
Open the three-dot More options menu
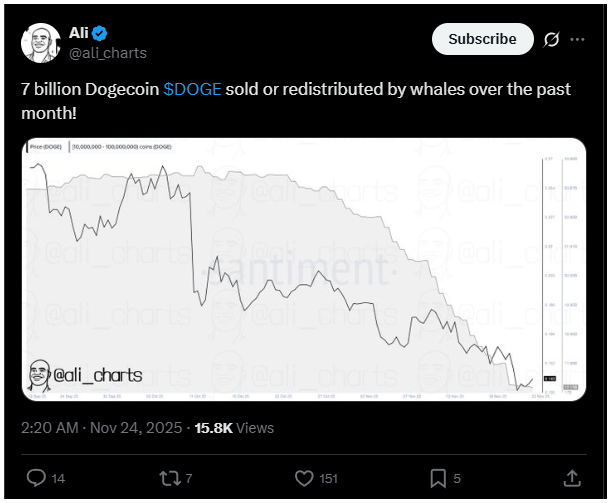577,40
